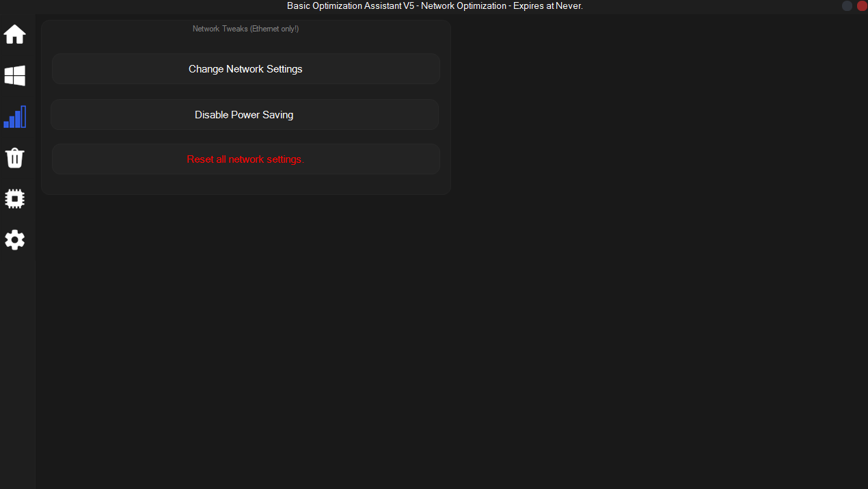This screenshot has width=868, height=489.
Task: Open the CPU chip hardware icon
Action: [x=15, y=199]
